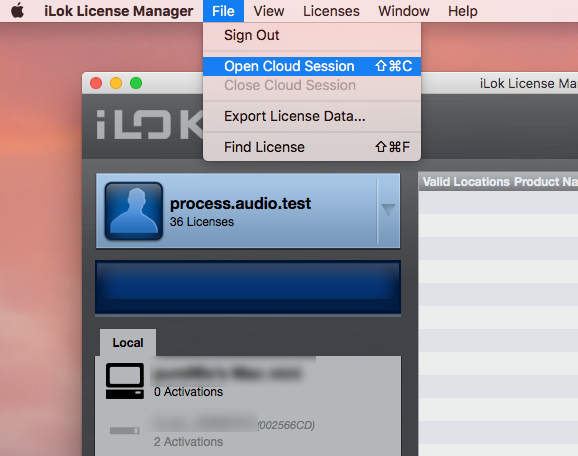
Task: Close the iLok window with red button
Action: (x=96, y=83)
